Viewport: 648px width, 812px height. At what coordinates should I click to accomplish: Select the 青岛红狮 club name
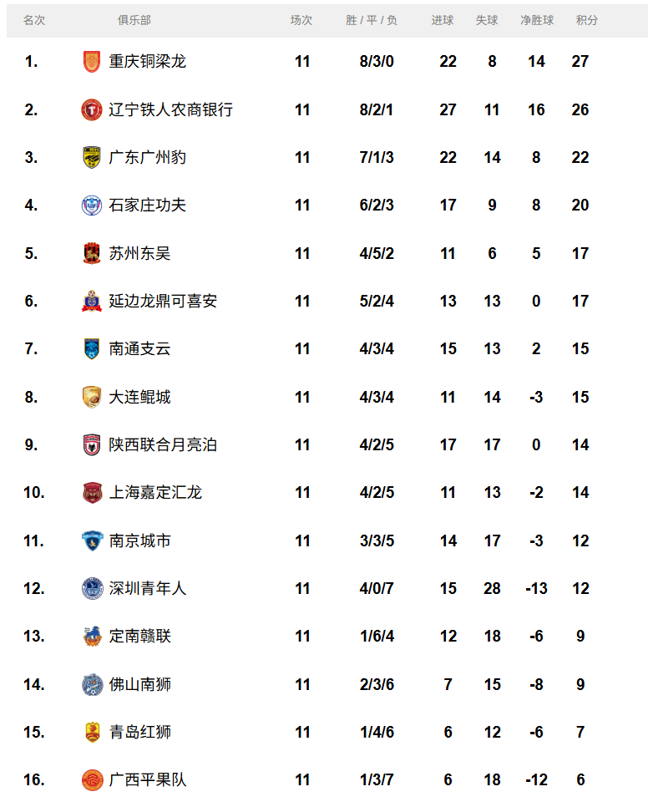click(139, 733)
